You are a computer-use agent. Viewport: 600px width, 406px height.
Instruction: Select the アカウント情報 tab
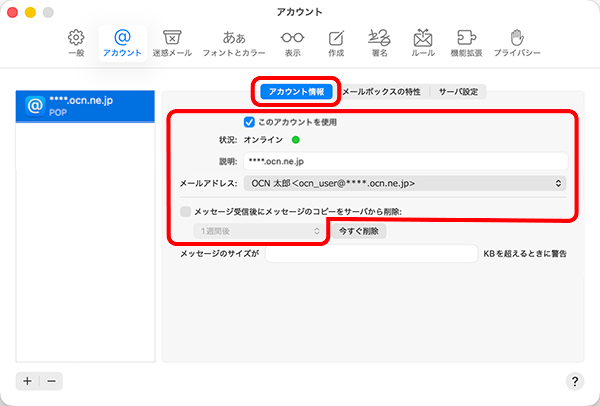[x=296, y=91]
